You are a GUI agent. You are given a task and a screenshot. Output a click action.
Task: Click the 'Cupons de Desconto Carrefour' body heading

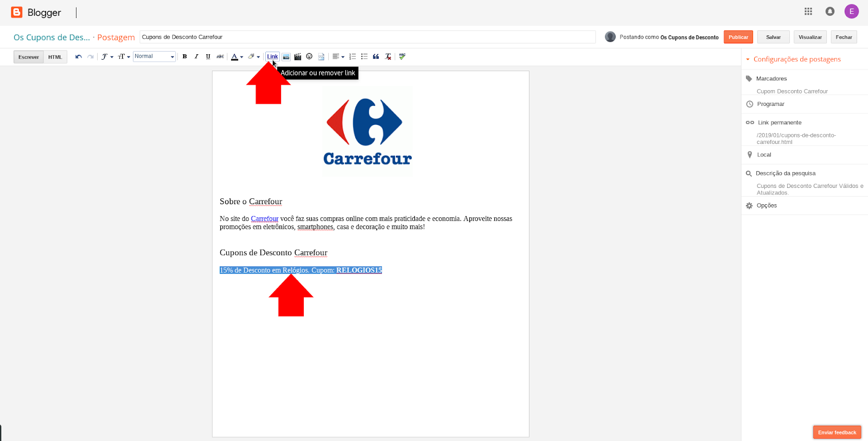pos(273,253)
